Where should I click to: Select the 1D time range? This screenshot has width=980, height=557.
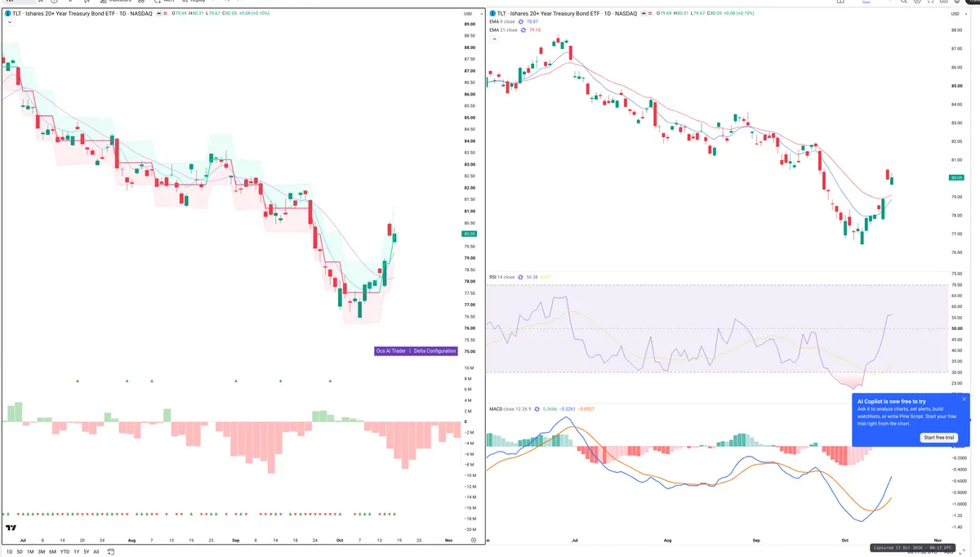pos(9,552)
